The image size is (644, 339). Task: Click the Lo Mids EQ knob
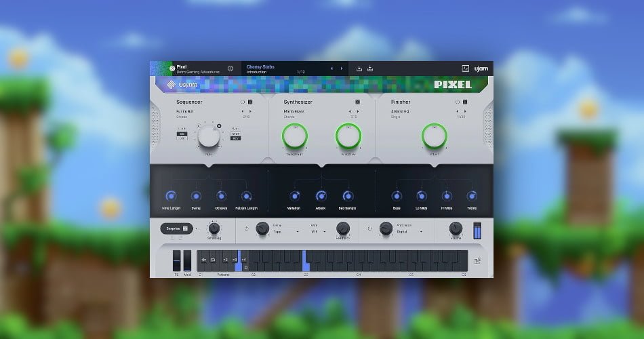tap(422, 196)
